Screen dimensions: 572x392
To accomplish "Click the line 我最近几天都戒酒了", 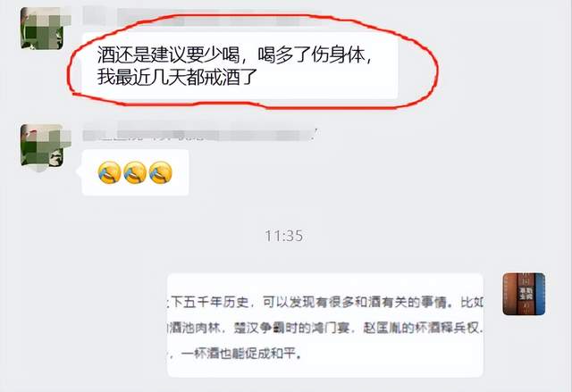I will 177,77.
